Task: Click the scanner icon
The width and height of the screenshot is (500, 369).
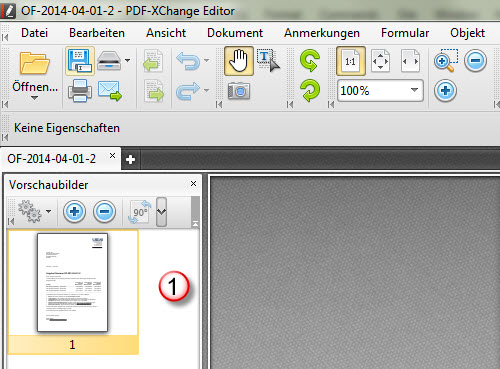Action: coord(109,61)
